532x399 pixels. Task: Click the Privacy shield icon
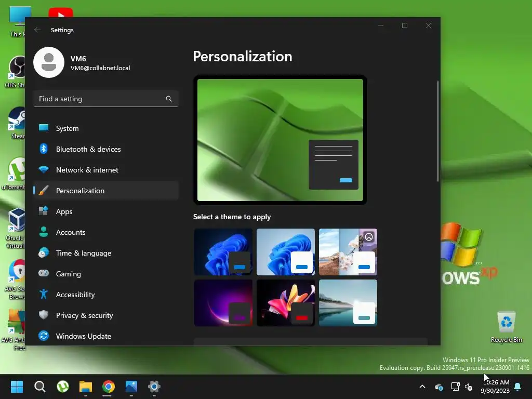coord(44,315)
